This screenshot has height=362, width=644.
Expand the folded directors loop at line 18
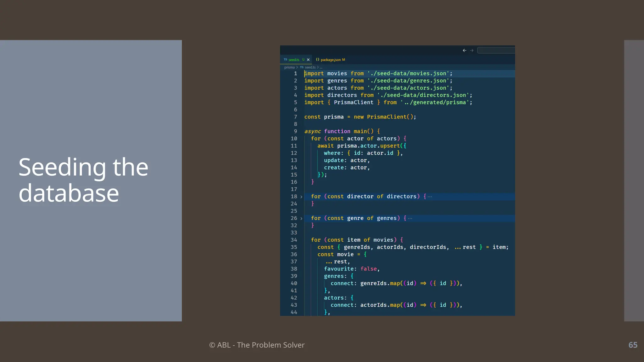[x=301, y=197]
